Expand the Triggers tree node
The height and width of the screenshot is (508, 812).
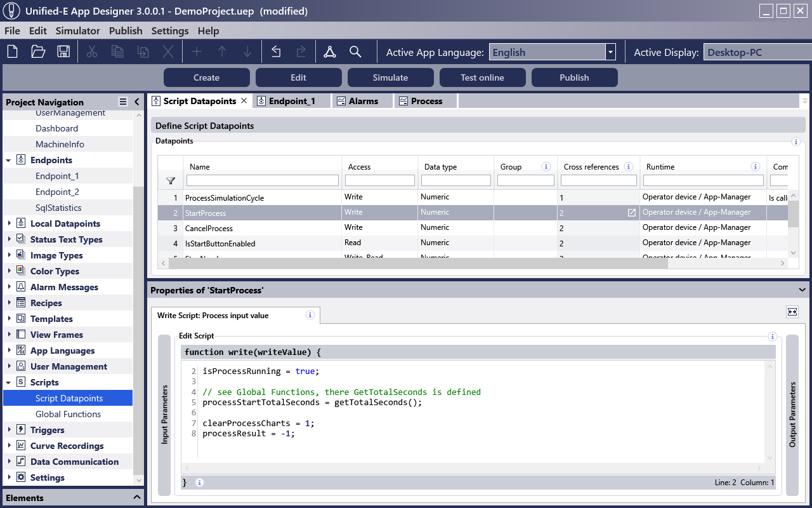click(x=9, y=430)
